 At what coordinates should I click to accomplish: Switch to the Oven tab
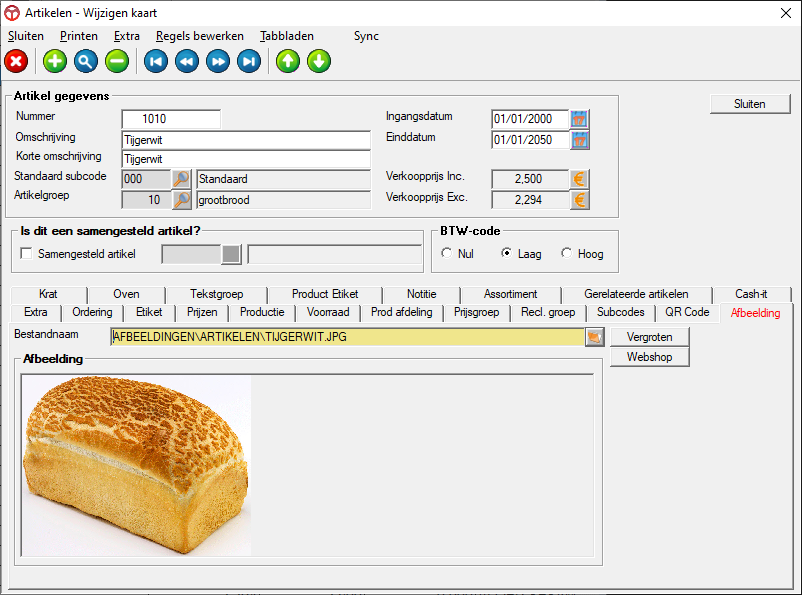[126, 294]
